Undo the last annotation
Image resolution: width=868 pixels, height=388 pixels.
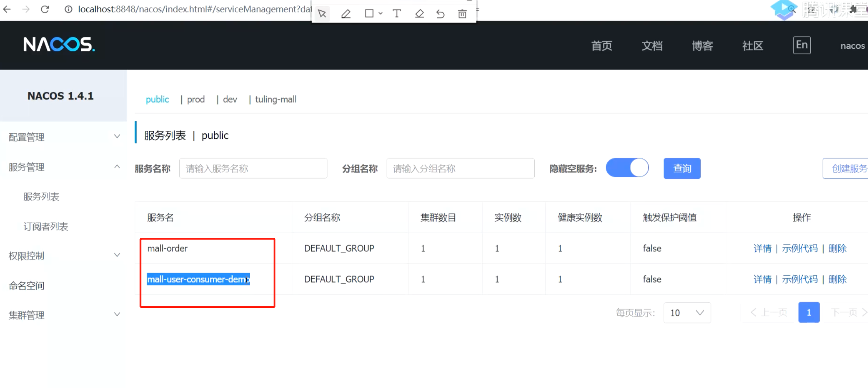click(x=440, y=14)
